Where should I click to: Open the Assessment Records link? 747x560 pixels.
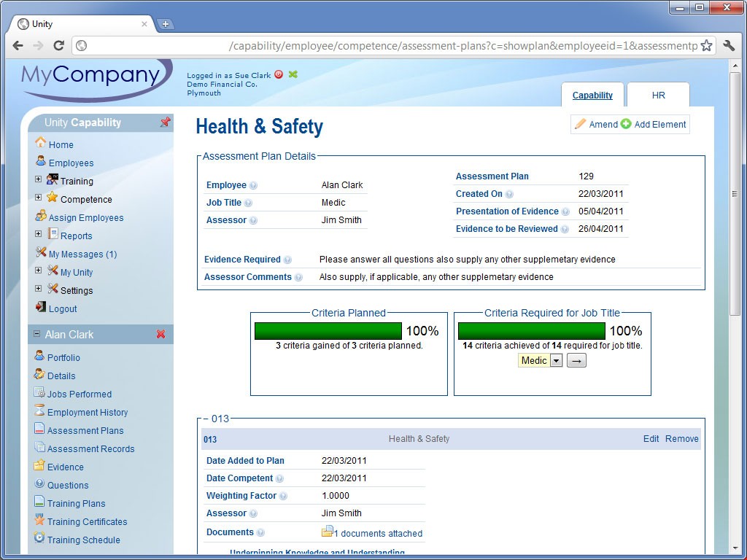[x=90, y=448]
